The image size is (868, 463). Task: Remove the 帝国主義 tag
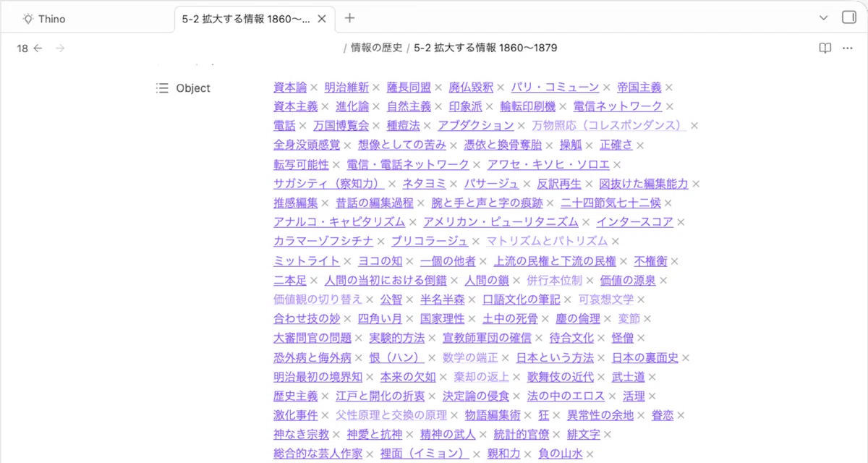[669, 88]
